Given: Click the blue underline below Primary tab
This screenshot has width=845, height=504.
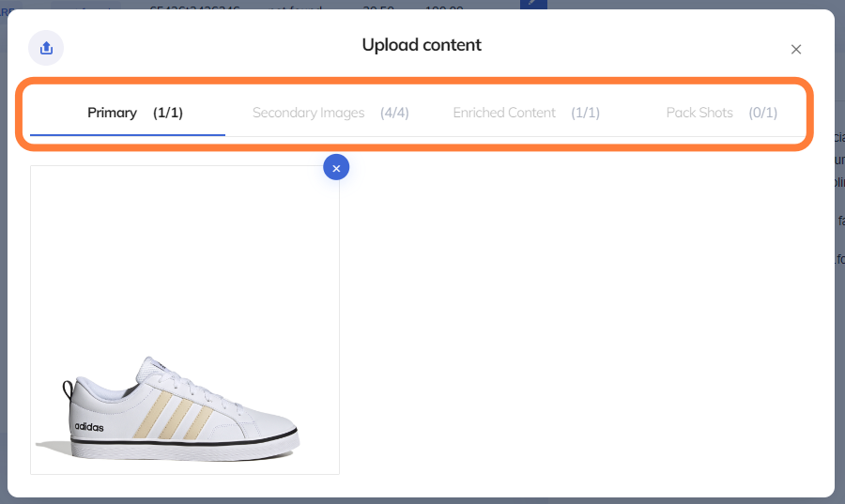Looking at the screenshot, I should [x=128, y=135].
